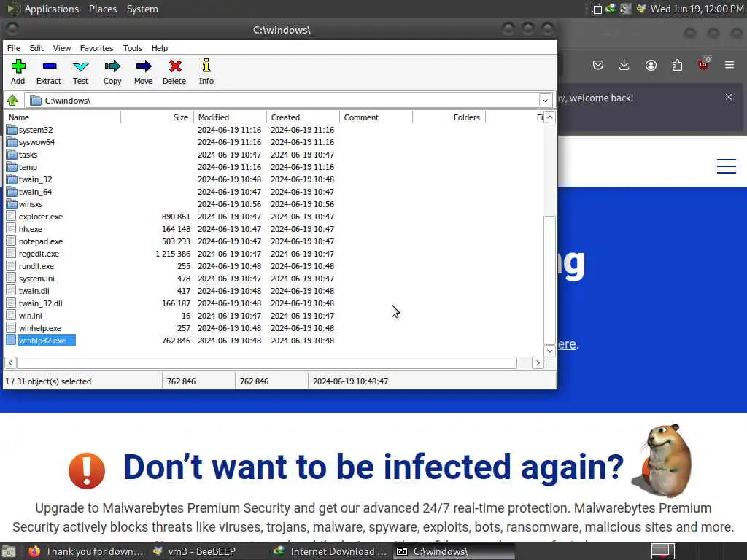Open the Applications panel menu
This screenshot has height=560, width=747.
click(x=52, y=9)
